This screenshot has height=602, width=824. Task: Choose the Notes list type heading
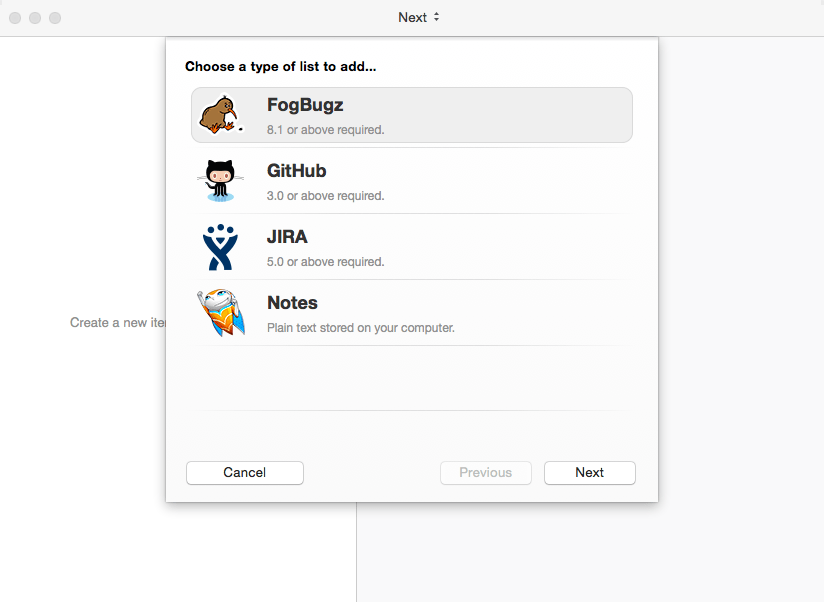292,303
